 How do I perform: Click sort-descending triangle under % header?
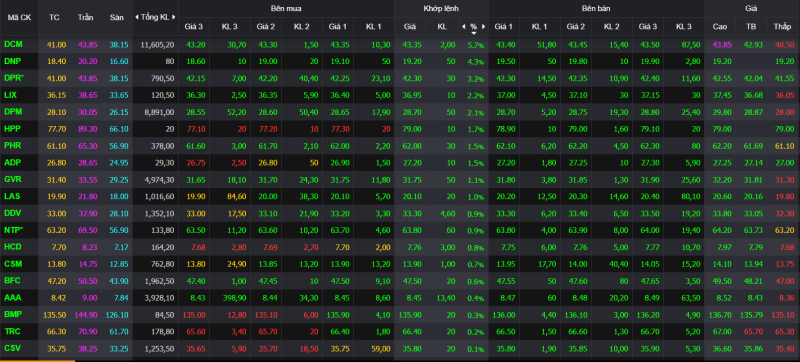(473, 33)
